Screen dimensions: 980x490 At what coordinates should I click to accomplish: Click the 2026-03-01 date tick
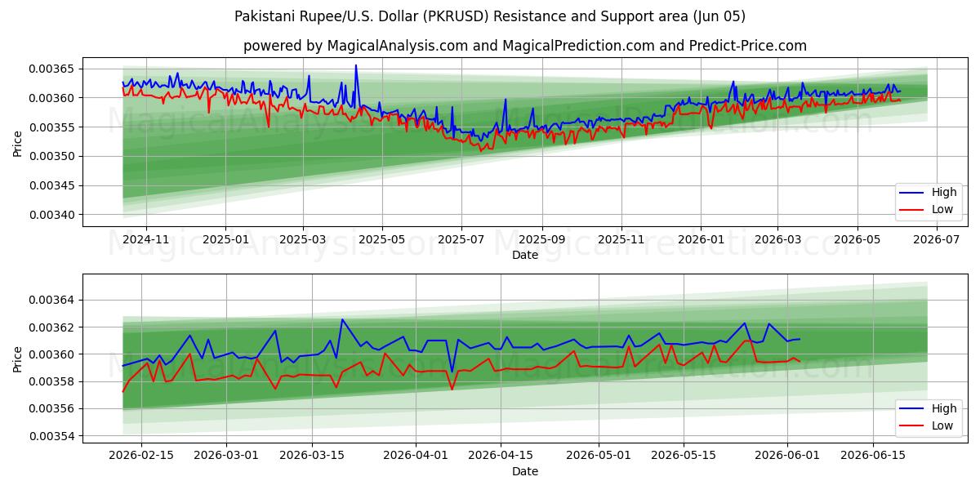click(227, 456)
